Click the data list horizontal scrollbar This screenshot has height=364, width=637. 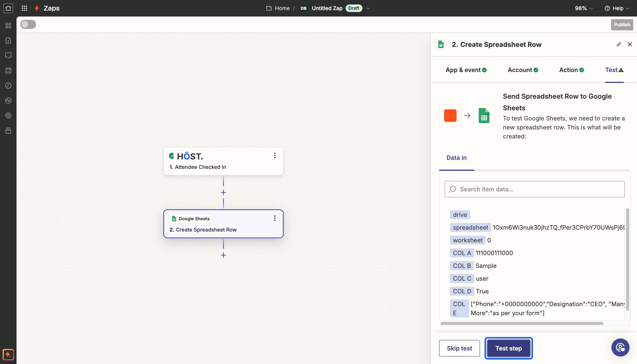click(522, 323)
